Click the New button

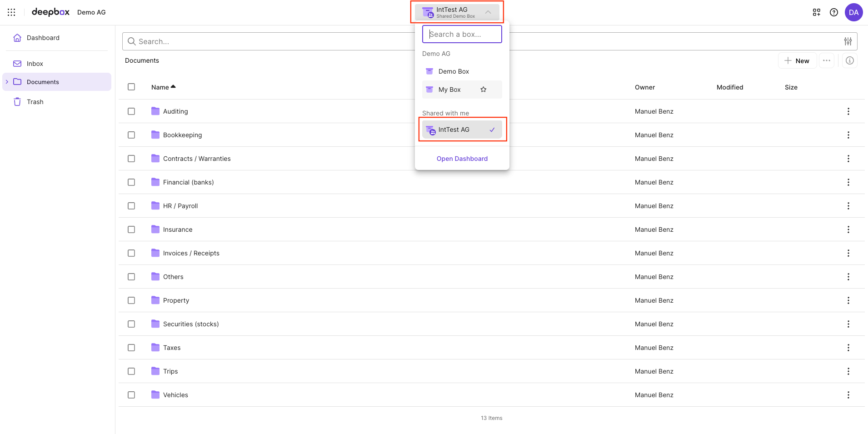point(797,60)
